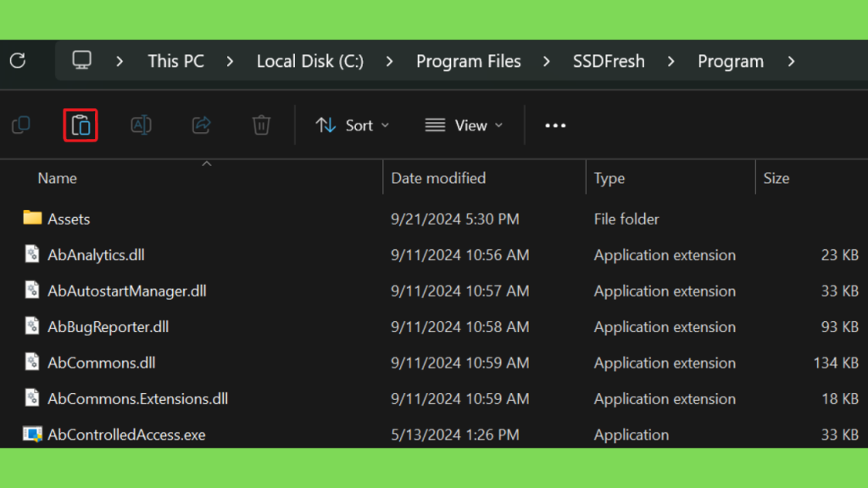
Task: Click the AbAnalytics.dll file icon
Action: (32, 254)
